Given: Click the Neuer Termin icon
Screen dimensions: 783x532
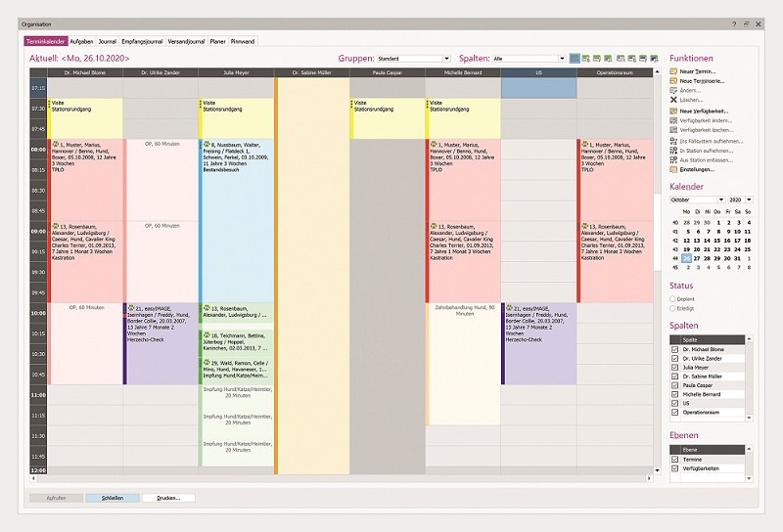Looking at the screenshot, I should tap(673, 73).
